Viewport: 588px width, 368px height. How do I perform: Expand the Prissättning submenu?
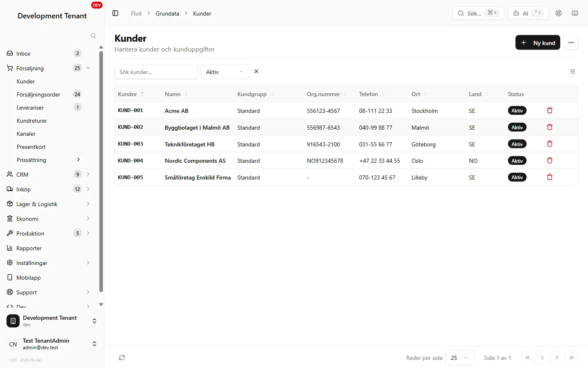[78, 159]
